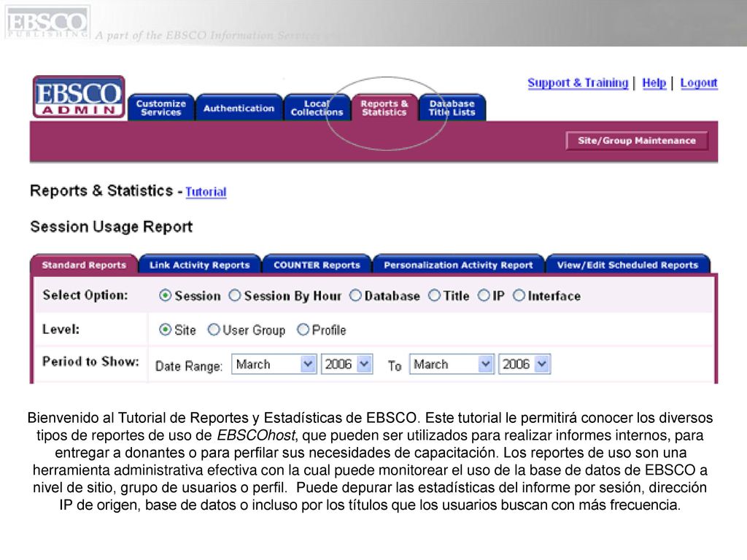Choose Site level radio button

coord(165,330)
